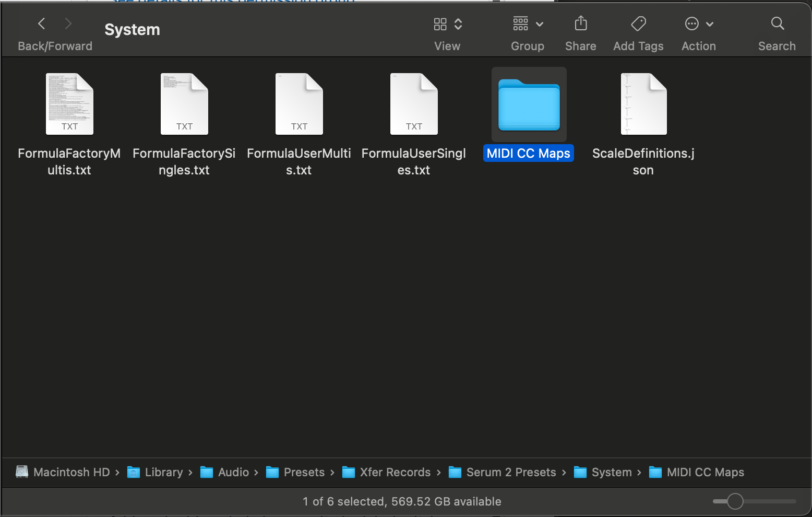Click the ScaleDefinitions.json file name
The height and width of the screenshot is (517, 812).
click(x=643, y=161)
